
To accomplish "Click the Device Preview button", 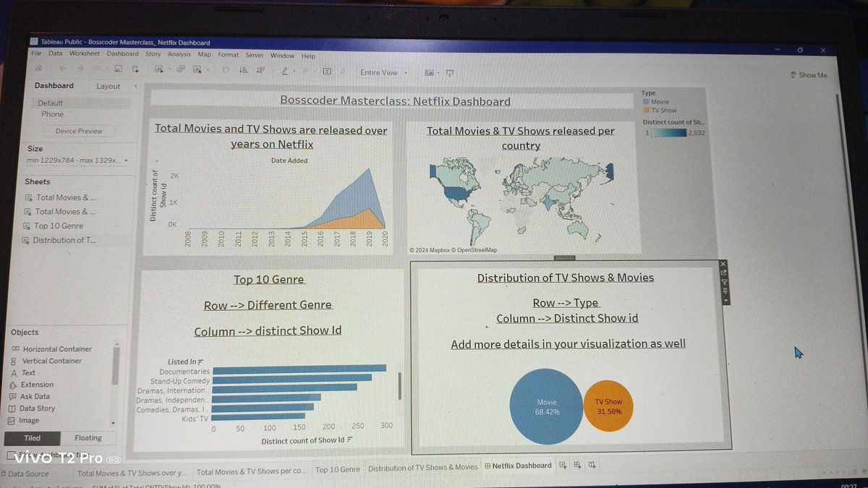I will (x=80, y=131).
